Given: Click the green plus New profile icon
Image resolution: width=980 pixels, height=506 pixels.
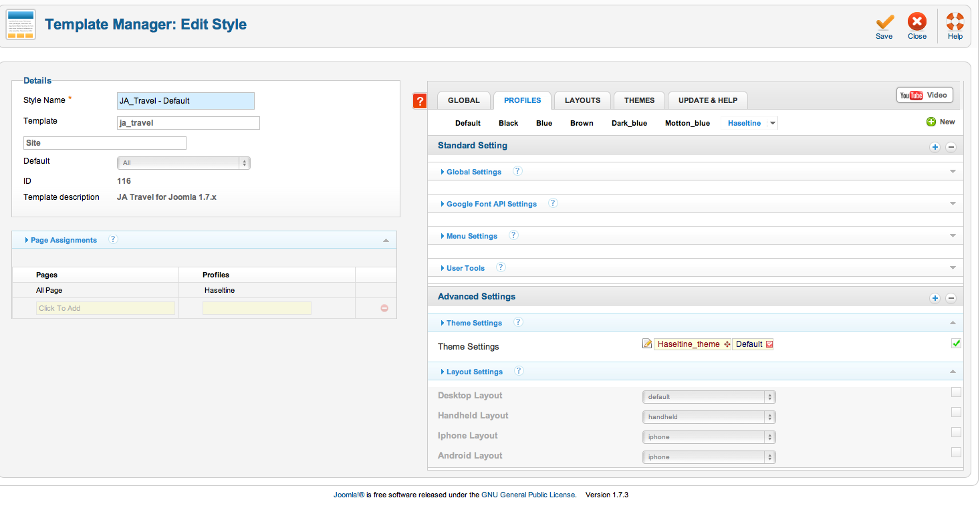Looking at the screenshot, I should [x=931, y=122].
